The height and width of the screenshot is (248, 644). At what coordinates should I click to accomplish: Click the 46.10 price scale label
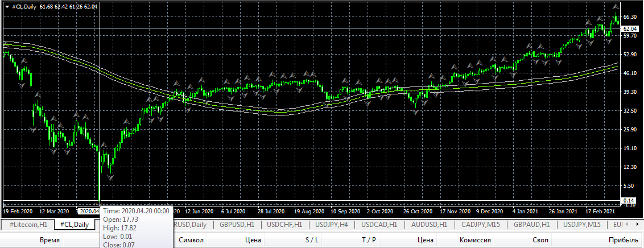coord(630,73)
